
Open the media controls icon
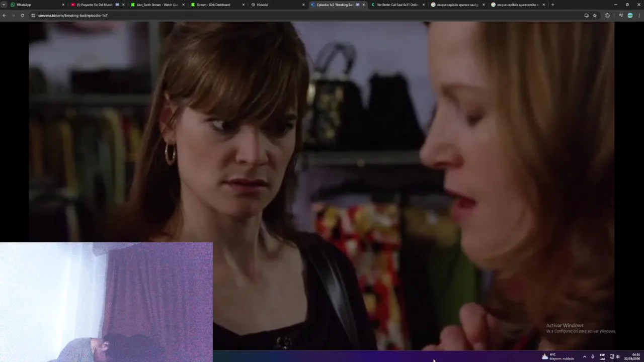pos(621,16)
